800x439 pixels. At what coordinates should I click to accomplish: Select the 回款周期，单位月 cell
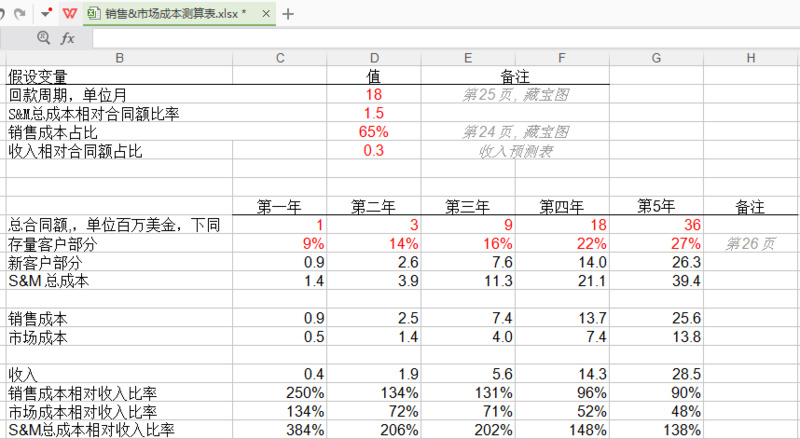click(x=119, y=94)
